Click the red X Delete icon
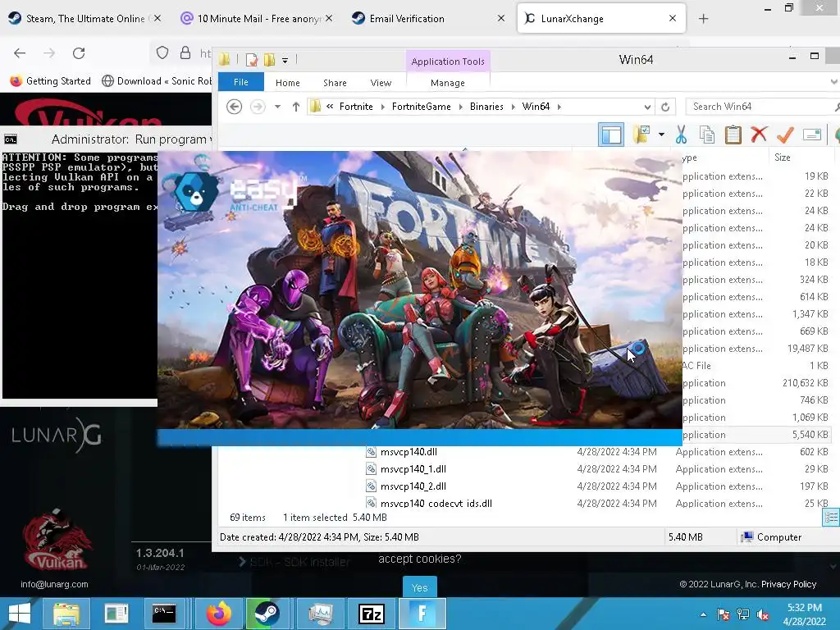Viewport: 840px width, 630px height. coord(759,135)
